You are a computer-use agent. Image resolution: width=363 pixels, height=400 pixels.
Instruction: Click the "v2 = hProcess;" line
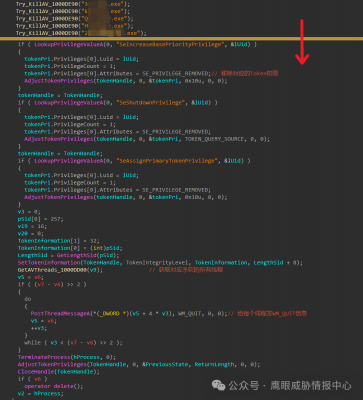[40, 394]
